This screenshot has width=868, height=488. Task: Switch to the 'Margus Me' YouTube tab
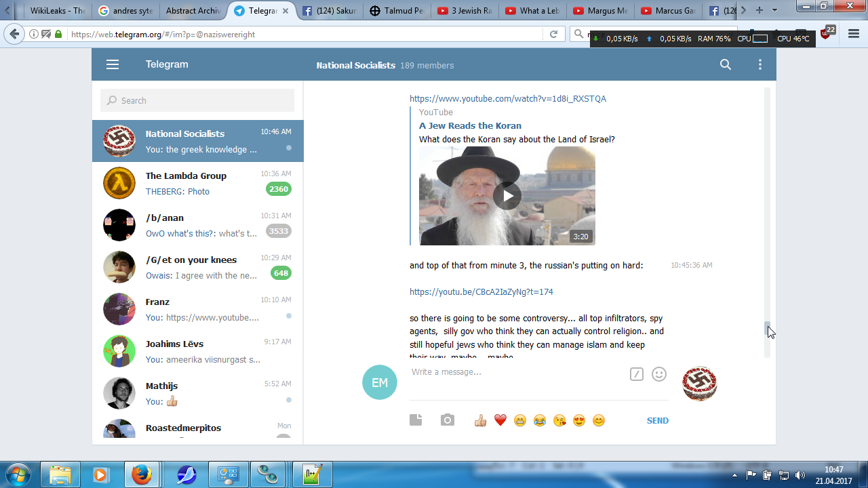[599, 11]
